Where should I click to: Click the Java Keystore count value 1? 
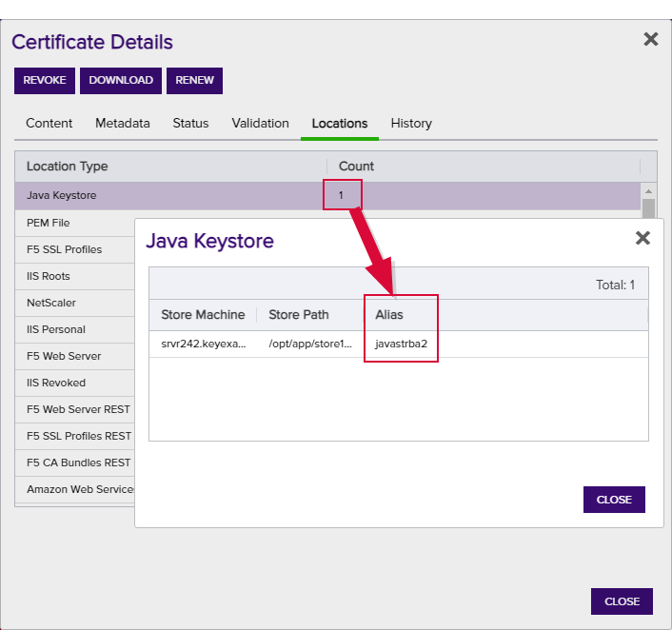tap(341, 195)
